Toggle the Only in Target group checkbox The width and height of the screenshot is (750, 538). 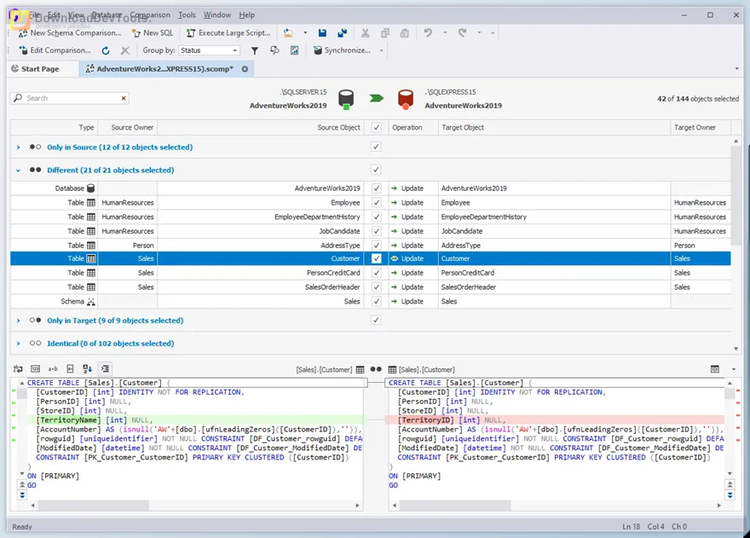[376, 320]
